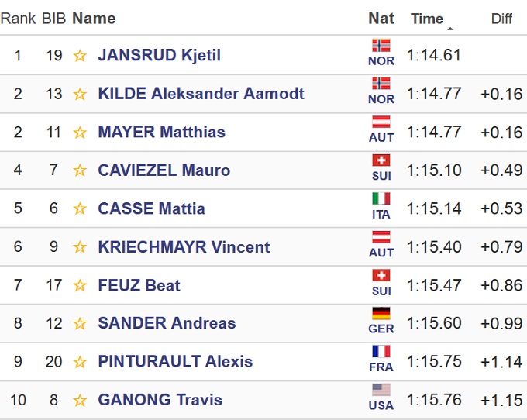Click the star next to KRIECHMAYR Vincent
Screen dimensions: 527x420
[x=79, y=248]
